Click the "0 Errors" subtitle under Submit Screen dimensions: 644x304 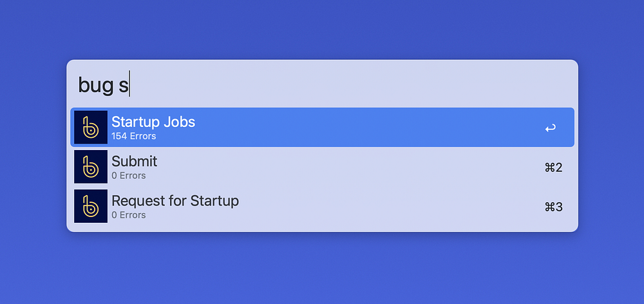[x=129, y=176]
